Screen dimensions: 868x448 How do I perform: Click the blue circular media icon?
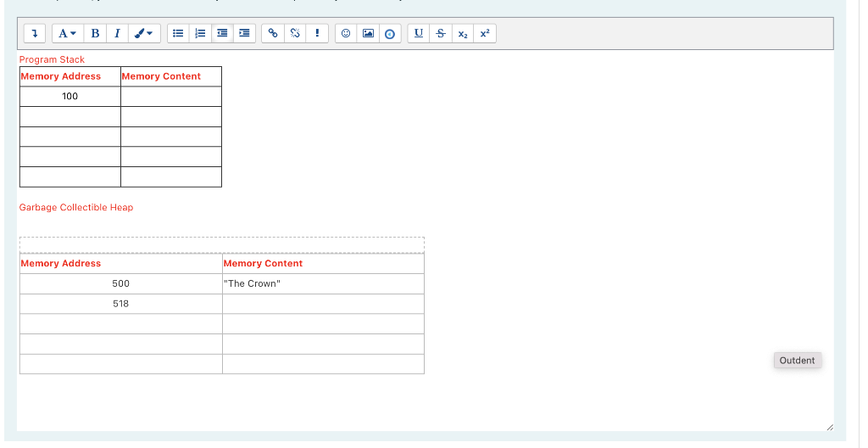(x=390, y=33)
